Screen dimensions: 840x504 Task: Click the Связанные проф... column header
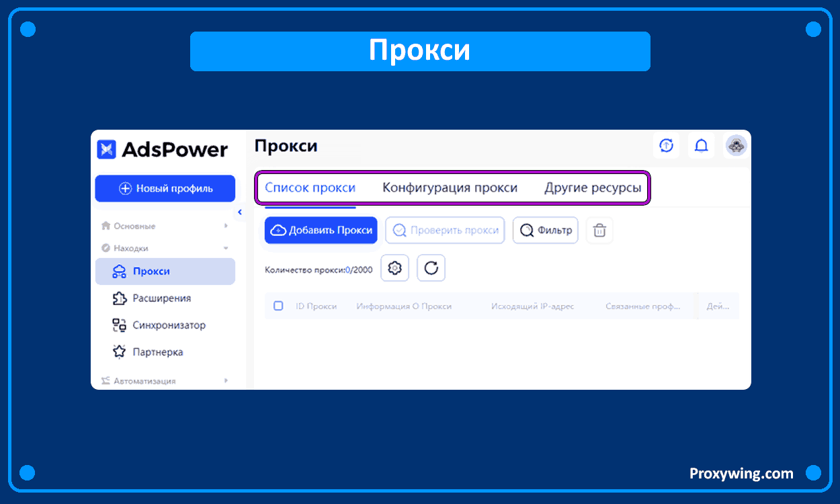[642, 306]
